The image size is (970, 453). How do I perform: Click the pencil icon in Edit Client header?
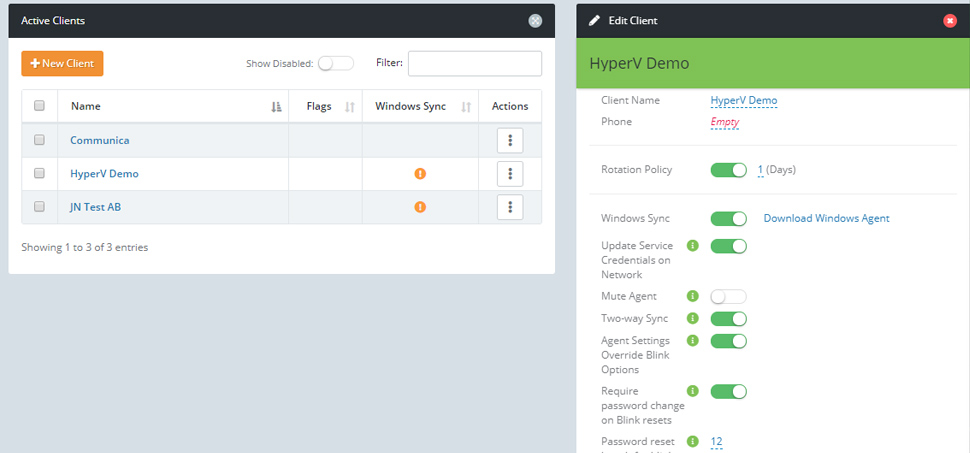click(594, 20)
